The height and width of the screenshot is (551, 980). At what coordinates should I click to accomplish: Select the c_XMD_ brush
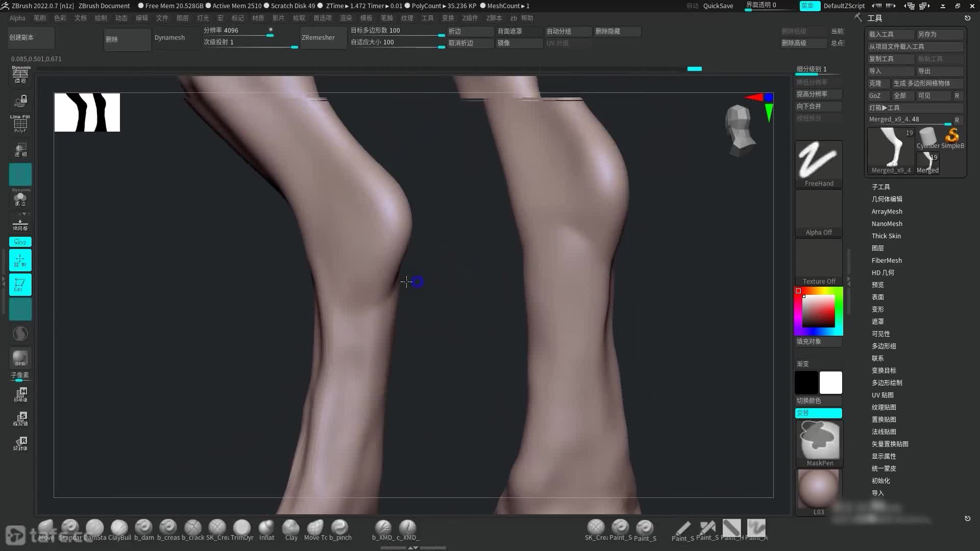(407, 530)
